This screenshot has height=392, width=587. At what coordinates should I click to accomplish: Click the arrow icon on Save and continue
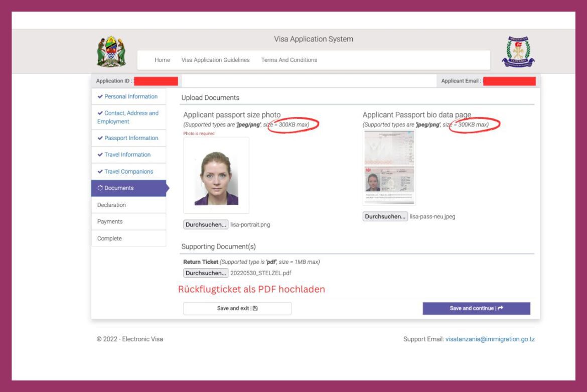pos(501,308)
